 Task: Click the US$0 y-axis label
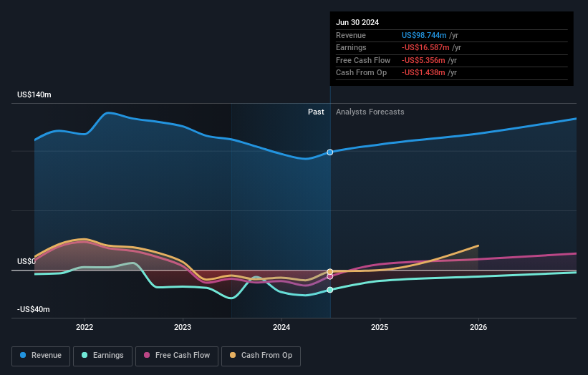tap(26, 261)
